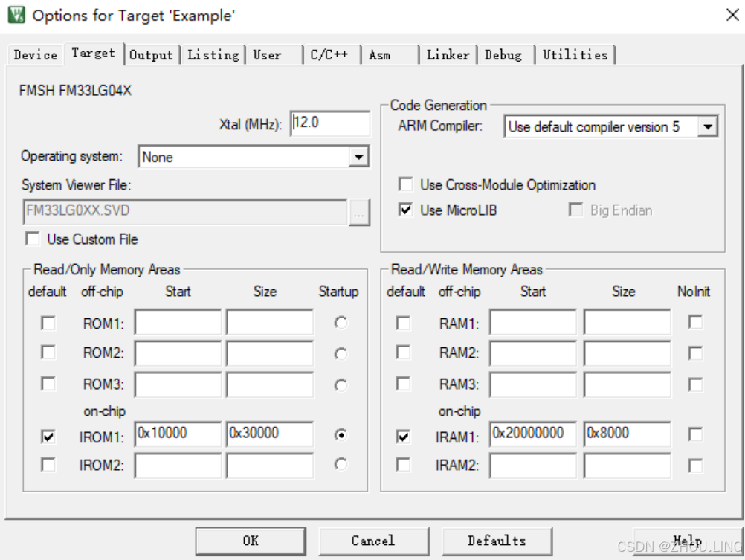Viewport: 745px width, 560px height.
Task: Click the IRAM2 Size field
Action: coord(628,466)
